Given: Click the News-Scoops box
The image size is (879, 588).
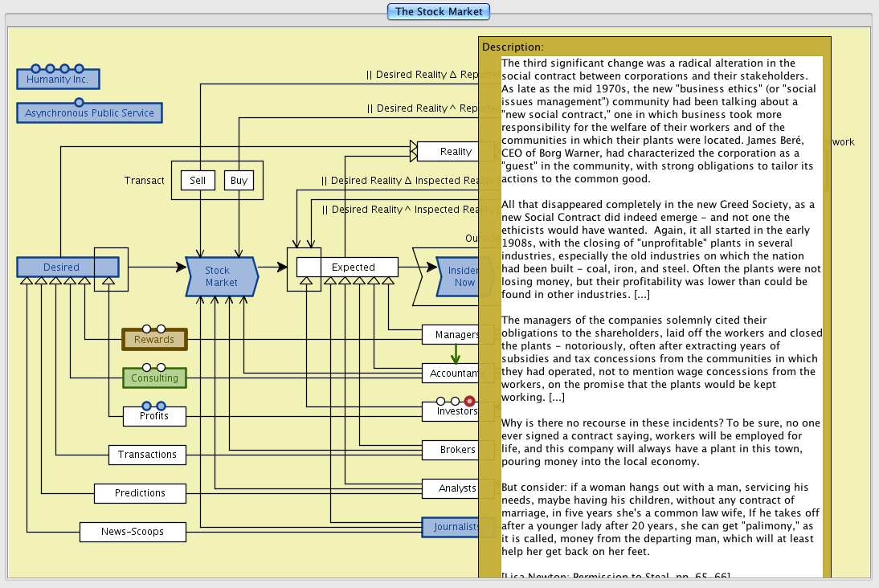Looking at the screenshot, I should tap(133, 532).
